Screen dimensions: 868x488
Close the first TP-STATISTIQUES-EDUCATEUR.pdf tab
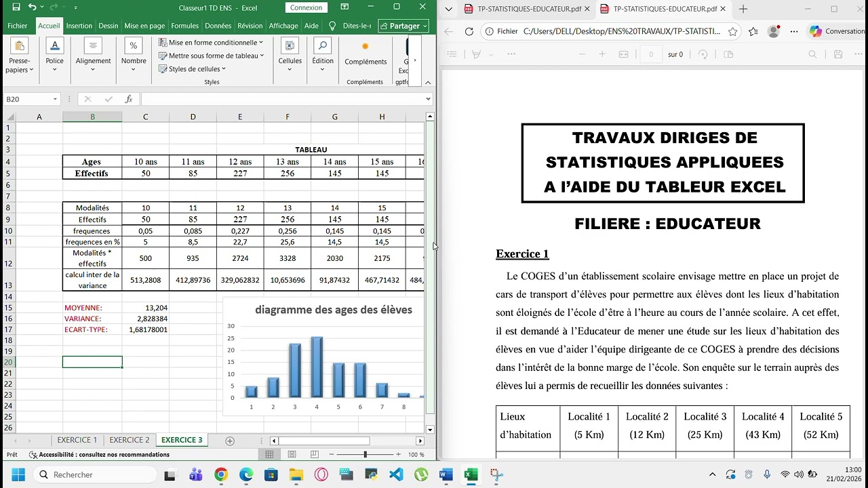coord(587,9)
